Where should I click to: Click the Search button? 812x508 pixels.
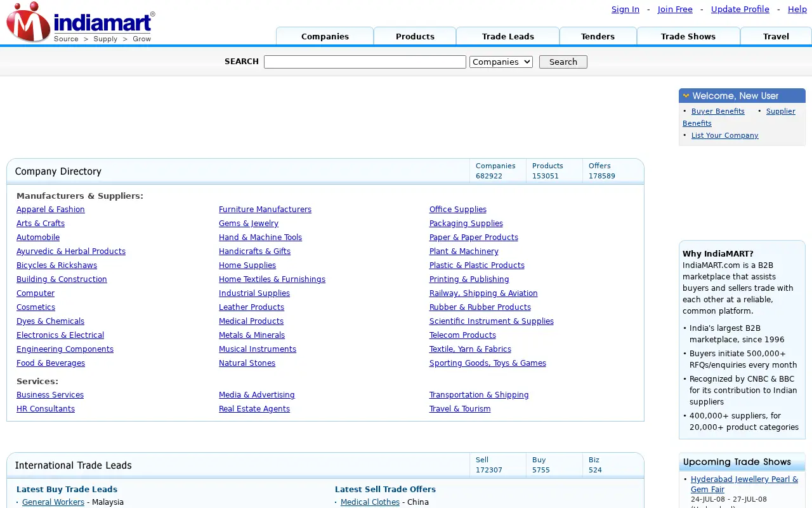563,62
